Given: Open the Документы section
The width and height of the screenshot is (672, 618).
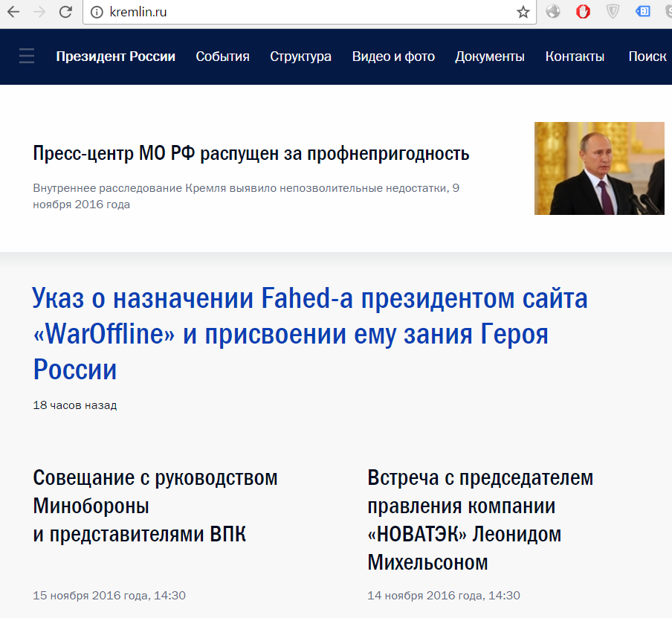Looking at the screenshot, I should point(490,57).
